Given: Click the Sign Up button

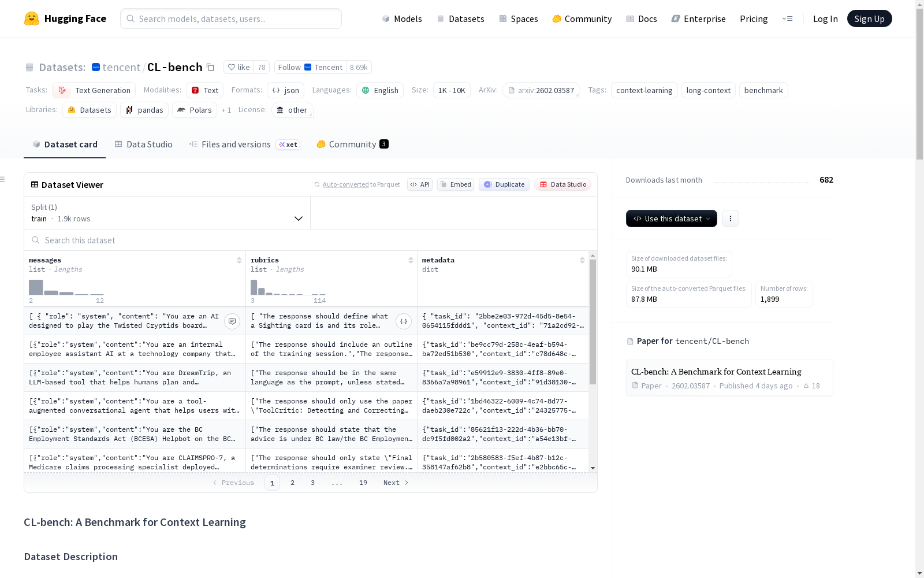Looking at the screenshot, I should tap(869, 18).
